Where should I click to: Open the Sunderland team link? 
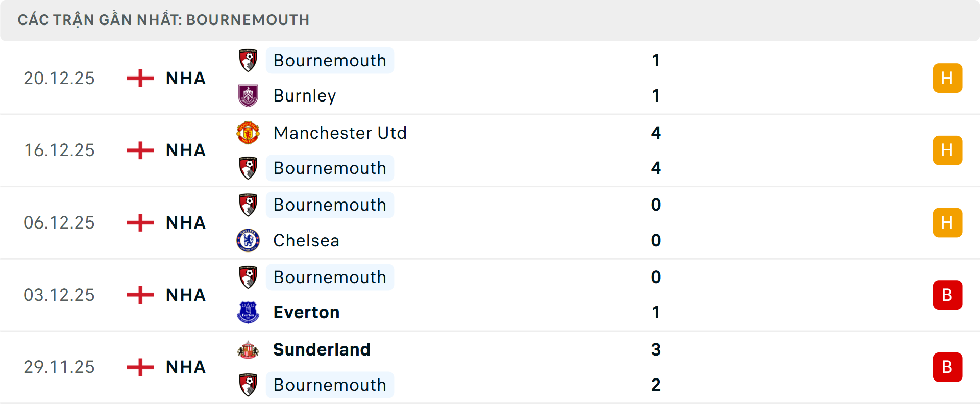[322, 349]
